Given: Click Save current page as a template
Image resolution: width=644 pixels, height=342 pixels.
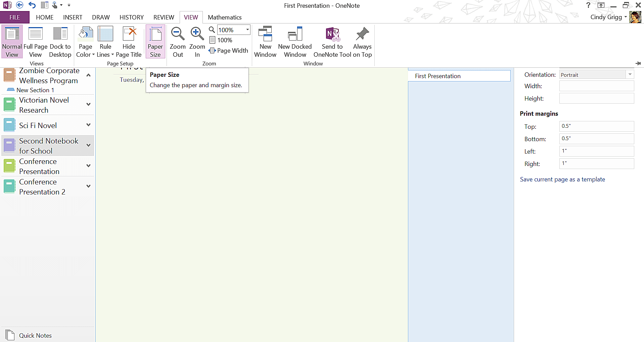Looking at the screenshot, I should coord(562,179).
